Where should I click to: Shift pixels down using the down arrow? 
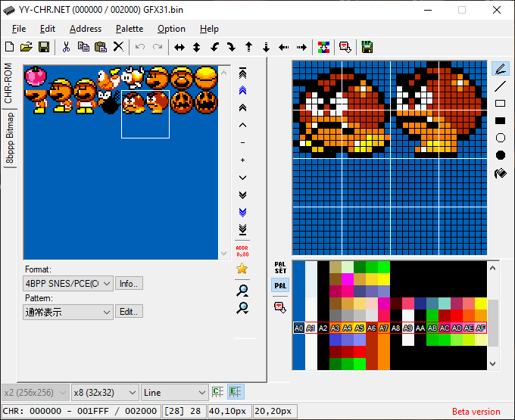click(266, 47)
